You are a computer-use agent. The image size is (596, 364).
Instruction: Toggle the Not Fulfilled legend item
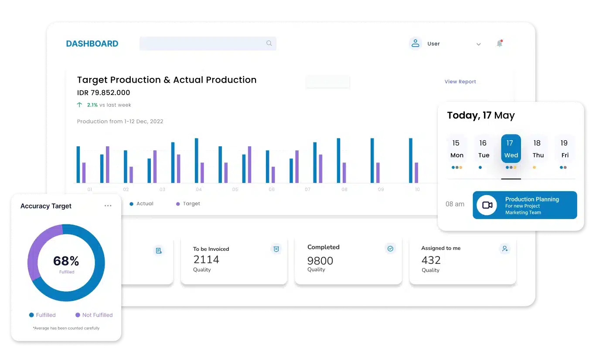(94, 315)
